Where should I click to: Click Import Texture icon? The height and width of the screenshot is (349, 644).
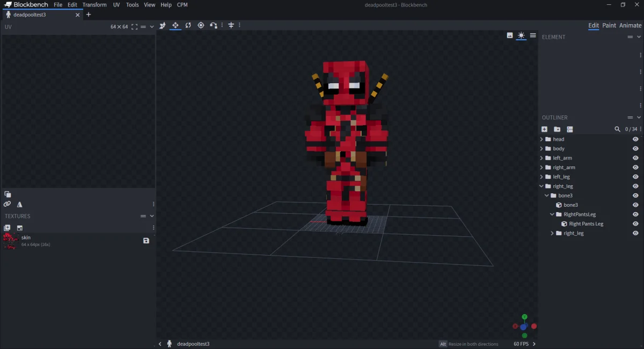click(x=20, y=228)
